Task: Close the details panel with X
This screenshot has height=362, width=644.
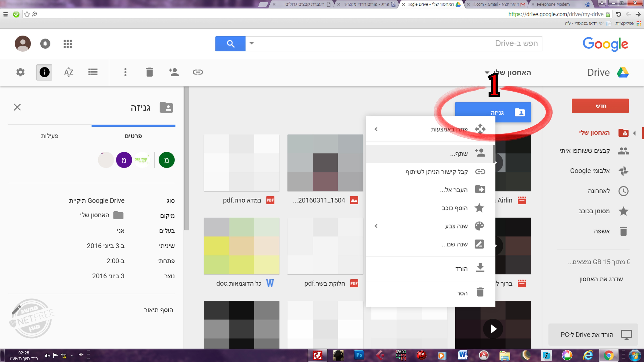Action: click(x=17, y=107)
